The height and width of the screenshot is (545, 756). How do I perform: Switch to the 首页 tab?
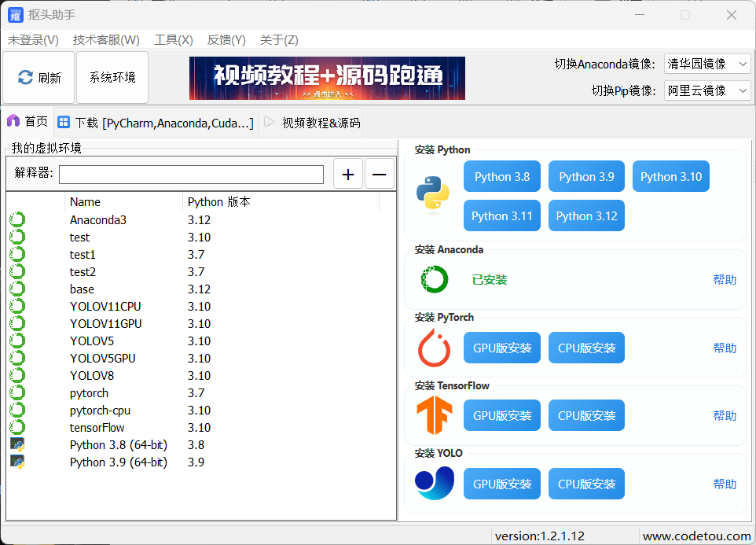(x=28, y=122)
